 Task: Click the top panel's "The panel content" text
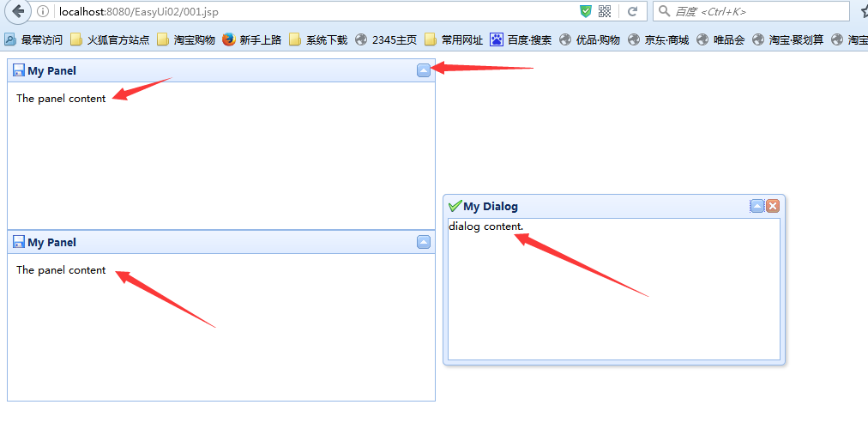pyautogui.click(x=61, y=98)
